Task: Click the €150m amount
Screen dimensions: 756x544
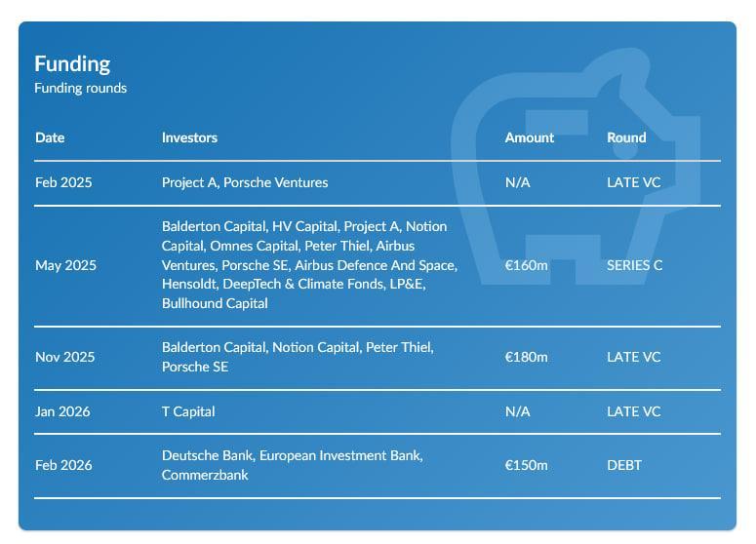Action: tap(526, 465)
